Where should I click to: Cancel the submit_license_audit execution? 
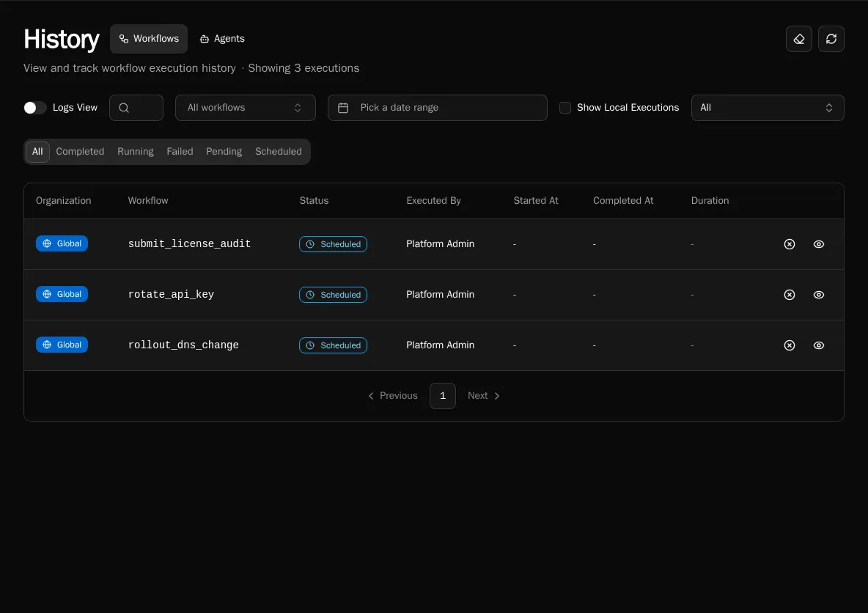[x=789, y=244]
